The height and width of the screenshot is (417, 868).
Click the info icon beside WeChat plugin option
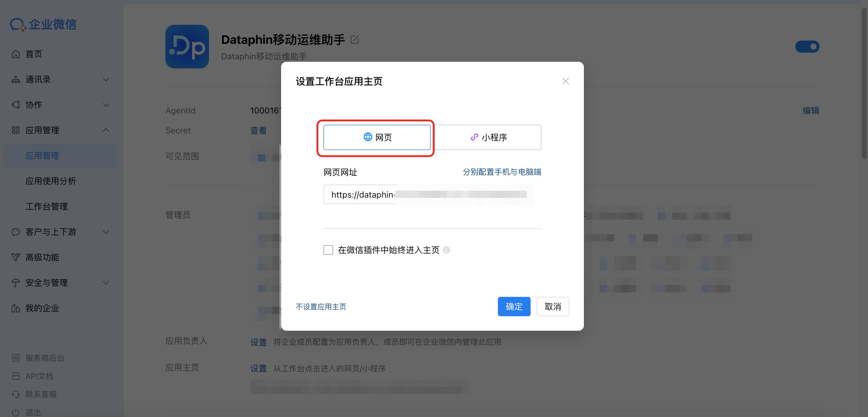coord(446,250)
